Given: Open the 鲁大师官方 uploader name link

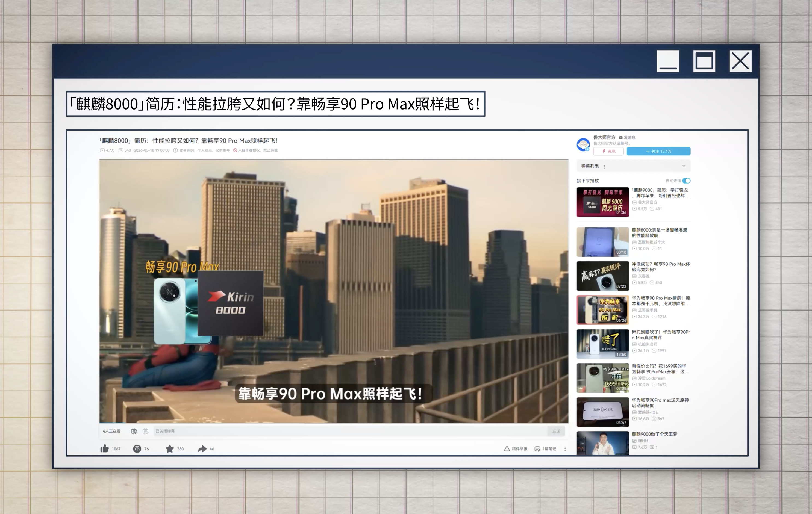Looking at the screenshot, I should click(x=604, y=138).
